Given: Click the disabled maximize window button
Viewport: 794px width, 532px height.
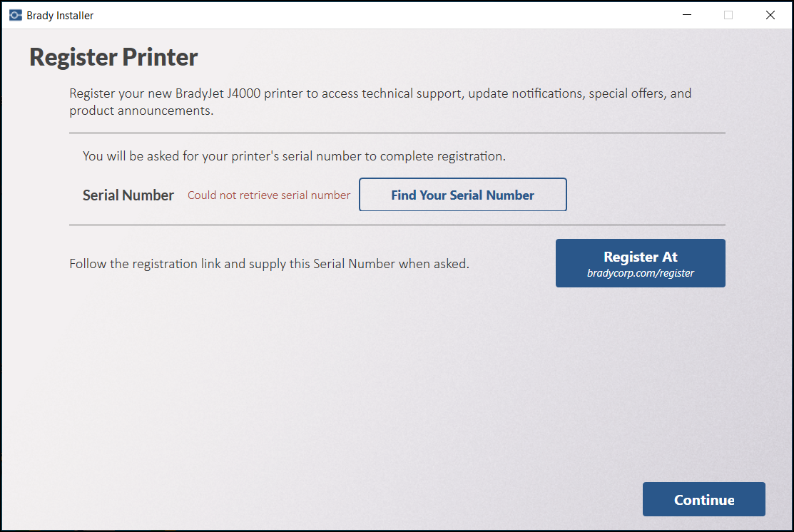Looking at the screenshot, I should pyautogui.click(x=728, y=15).
